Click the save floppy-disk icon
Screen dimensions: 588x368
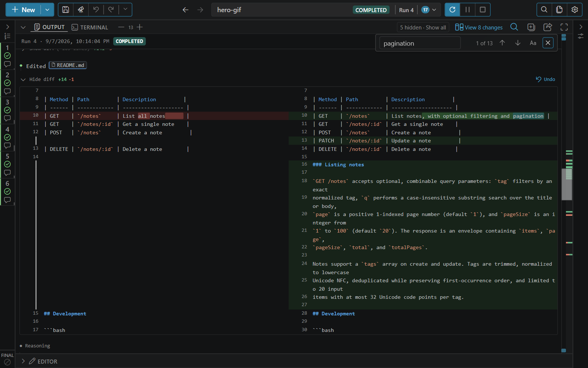coord(65,10)
